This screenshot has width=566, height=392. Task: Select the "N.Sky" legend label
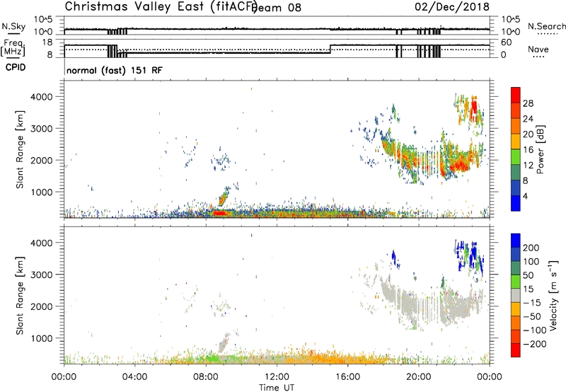(13, 26)
